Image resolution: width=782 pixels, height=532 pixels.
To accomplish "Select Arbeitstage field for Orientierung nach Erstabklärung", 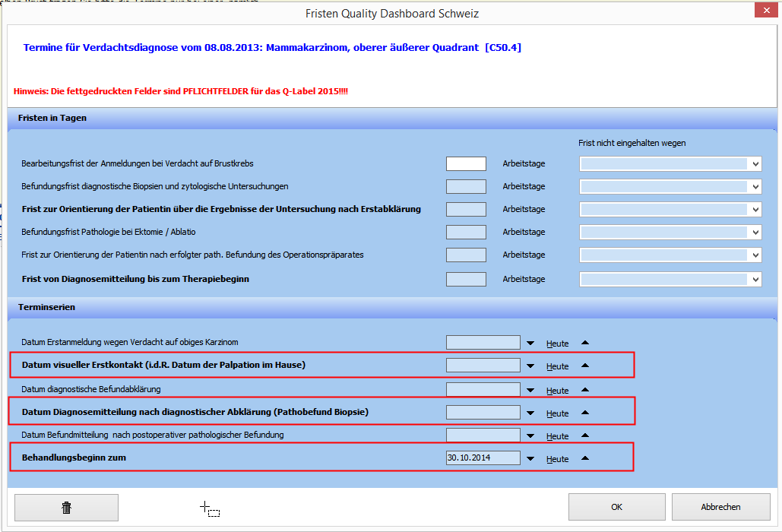I will point(467,210).
